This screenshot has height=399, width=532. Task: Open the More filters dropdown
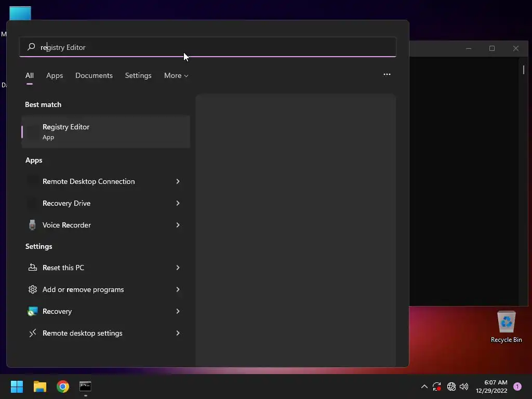(x=176, y=75)
